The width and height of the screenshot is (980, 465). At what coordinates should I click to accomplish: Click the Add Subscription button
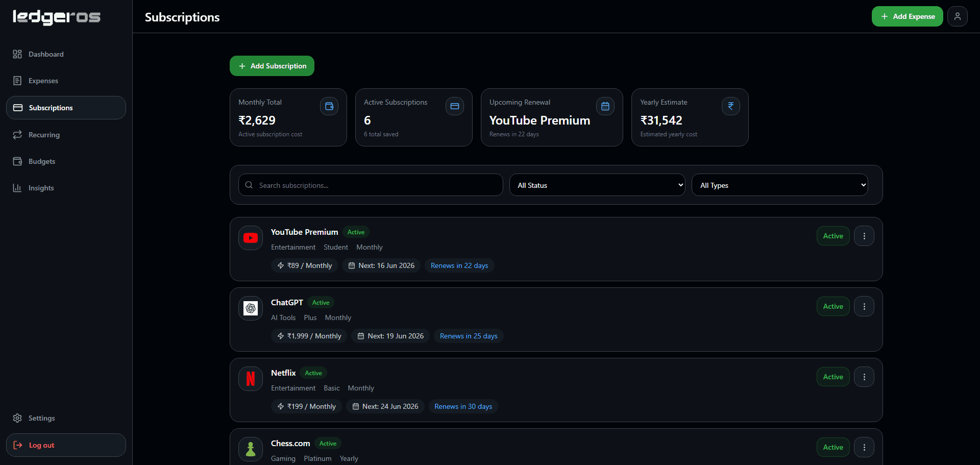pyautogui.click(x=272, y=66)
